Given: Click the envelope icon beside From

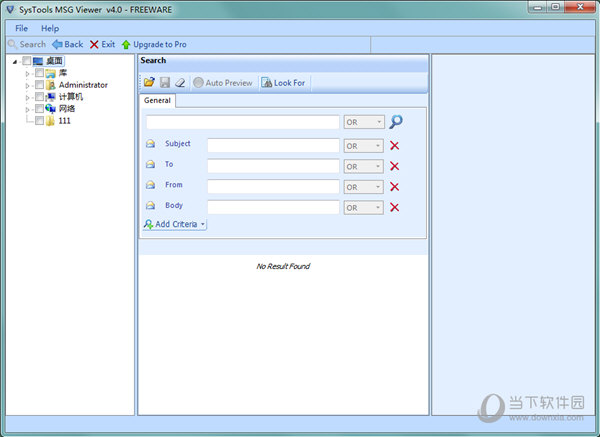Looking at the screenshot, I should (x=151, y=185).
